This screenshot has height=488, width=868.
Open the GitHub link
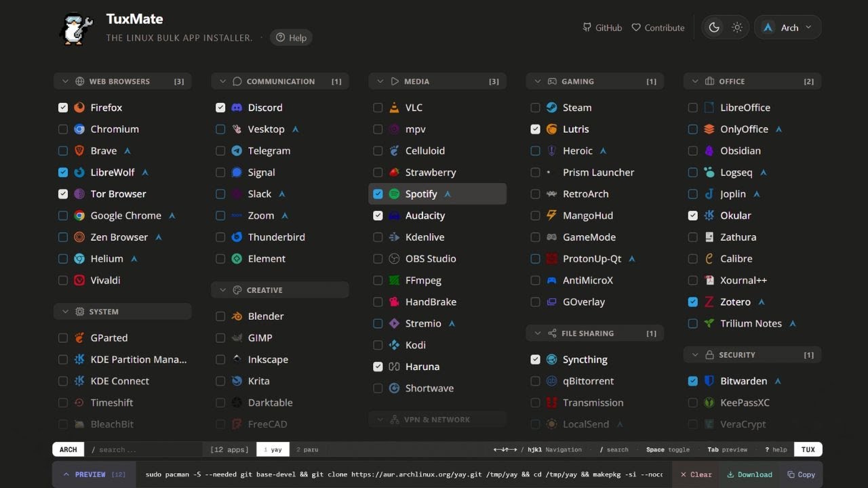coord(602,28)
